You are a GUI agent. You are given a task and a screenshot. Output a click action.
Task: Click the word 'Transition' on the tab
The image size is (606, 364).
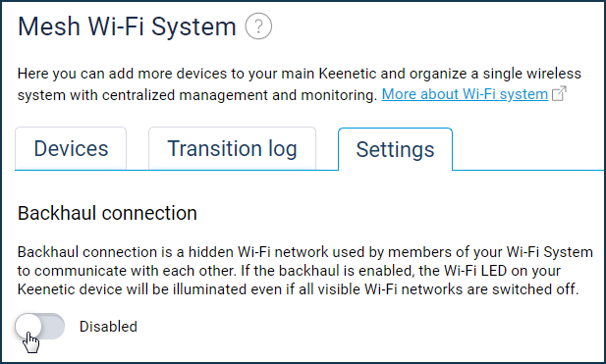(214, 148)
